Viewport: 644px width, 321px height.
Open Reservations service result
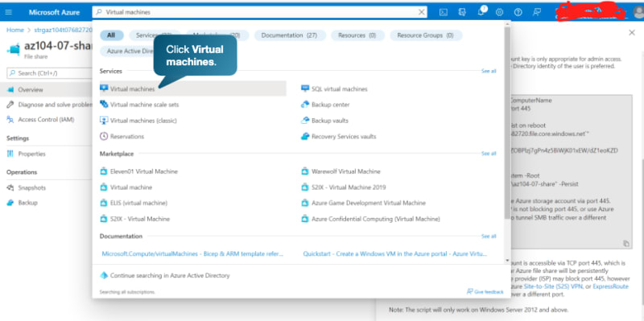[x=127, y=136]
